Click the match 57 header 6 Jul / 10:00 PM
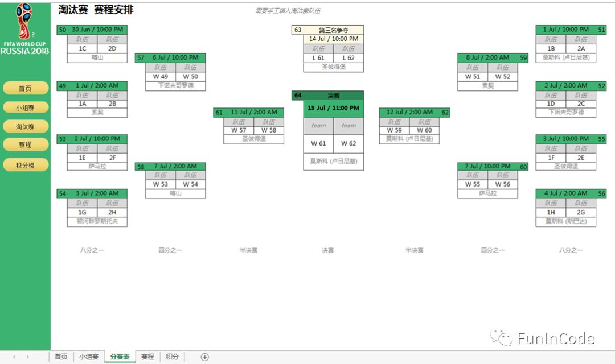Image resolution: width=615 pixels, height=364 pixels. click(x=175, y=57)
